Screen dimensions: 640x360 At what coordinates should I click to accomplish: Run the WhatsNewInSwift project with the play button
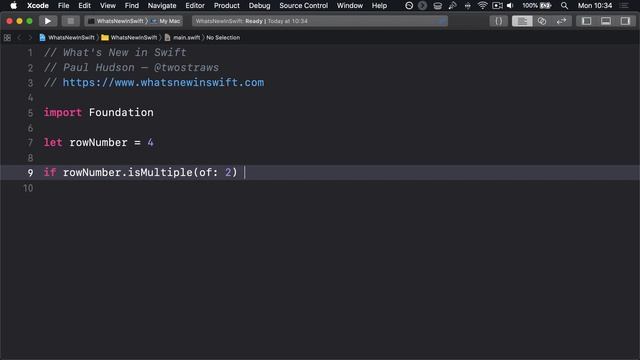point(48,21)
